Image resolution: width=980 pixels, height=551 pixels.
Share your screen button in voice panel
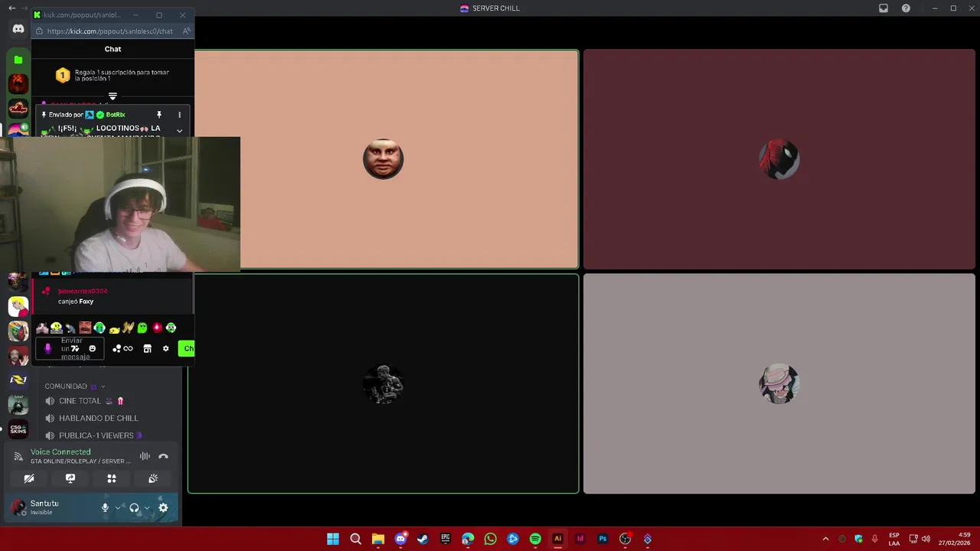(70, 478)
